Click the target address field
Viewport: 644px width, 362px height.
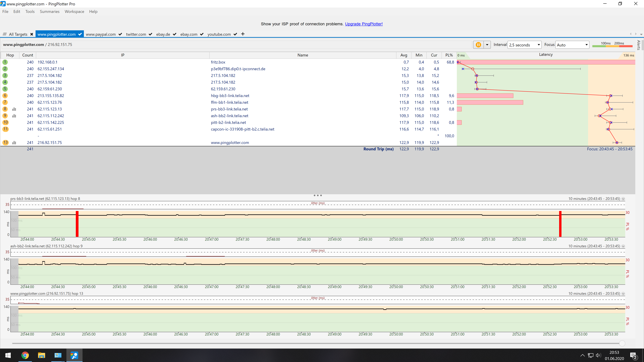[236, 45]
